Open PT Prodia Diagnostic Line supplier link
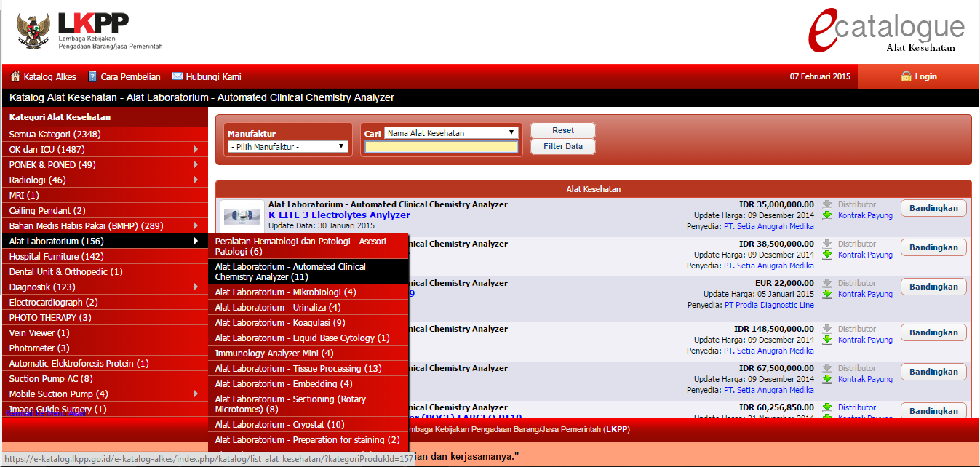This screenshot has width=980, height=467. tap(769, 305)
